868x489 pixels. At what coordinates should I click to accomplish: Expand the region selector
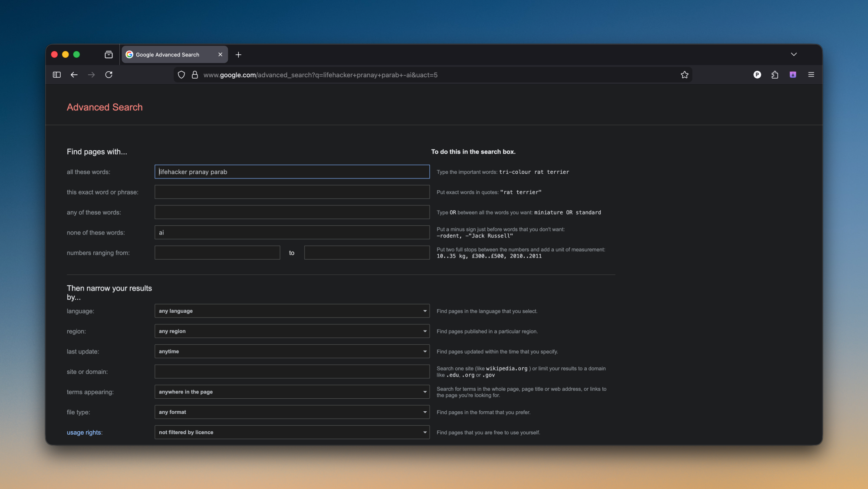[x=292, y=331]
